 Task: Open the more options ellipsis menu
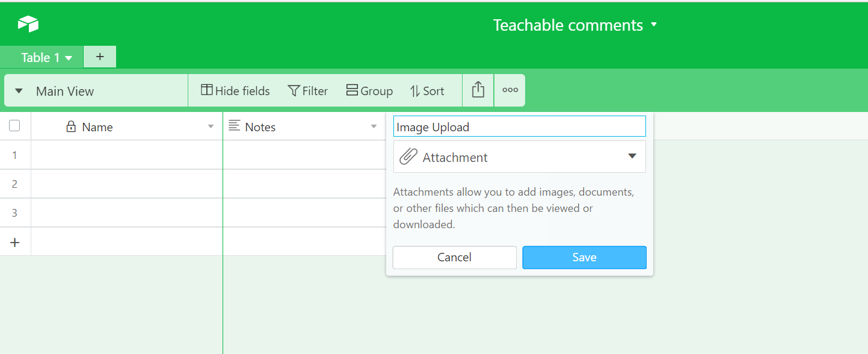[x=510, y=90]
